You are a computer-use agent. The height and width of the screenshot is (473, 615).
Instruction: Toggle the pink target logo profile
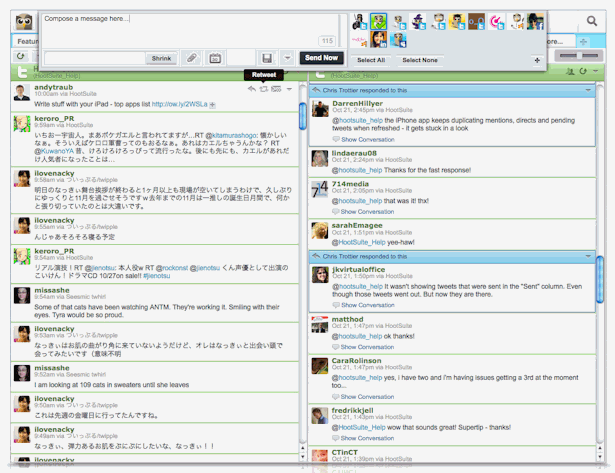pyautogui.click(x=496, y=22)
